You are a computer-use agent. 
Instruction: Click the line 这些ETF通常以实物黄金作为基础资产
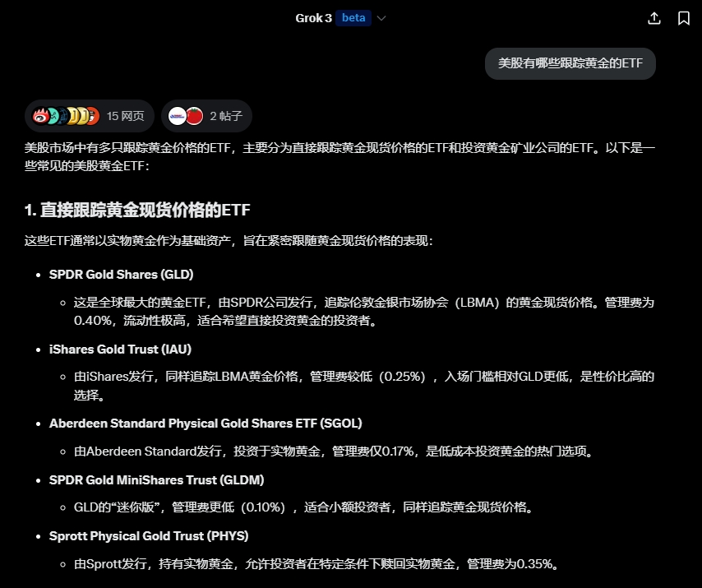click(229, 241)
